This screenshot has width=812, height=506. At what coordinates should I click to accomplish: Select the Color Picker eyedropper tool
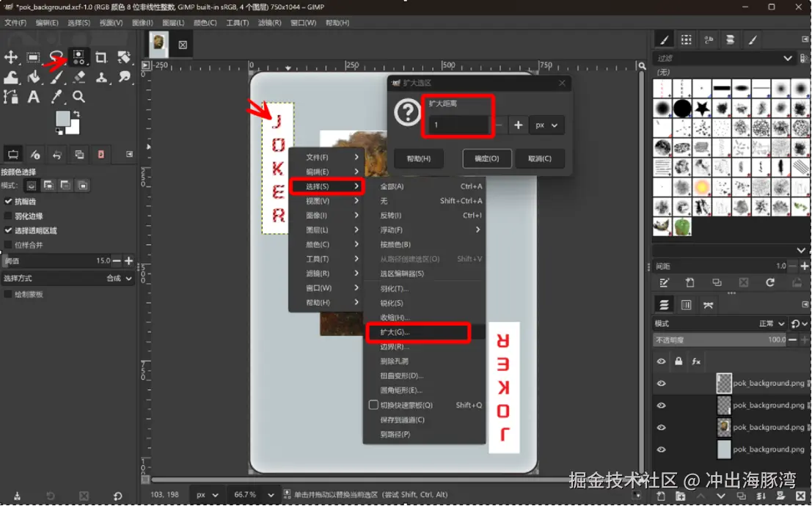click(56, 97)
